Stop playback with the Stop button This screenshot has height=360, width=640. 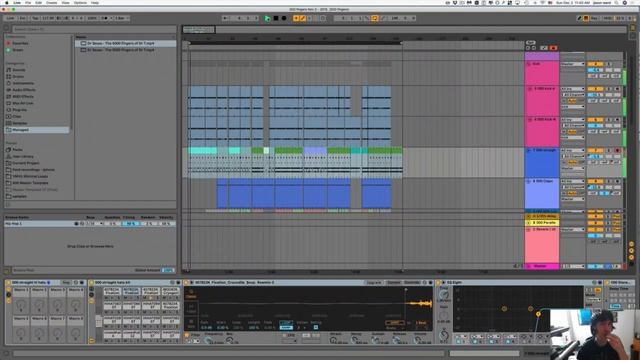pos(276,18)
